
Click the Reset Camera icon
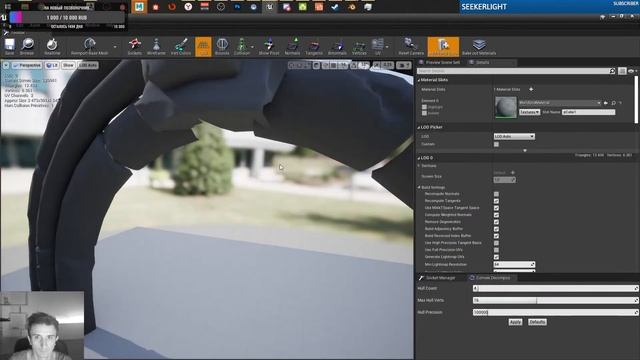(411, 47)
